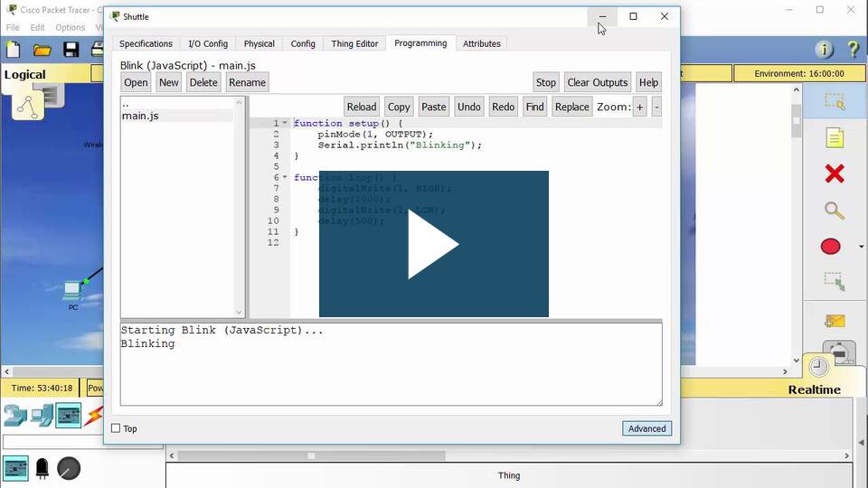Click the Advanced button
Viewport: 868px width, 488px height.
point(646,428)
